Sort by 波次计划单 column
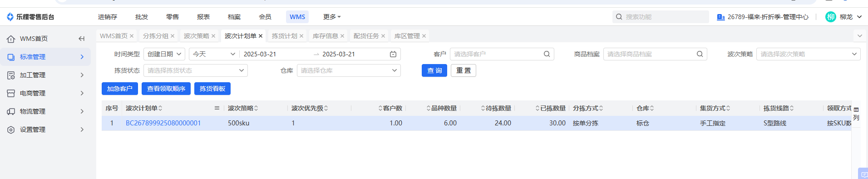 (x=160, y=108)
